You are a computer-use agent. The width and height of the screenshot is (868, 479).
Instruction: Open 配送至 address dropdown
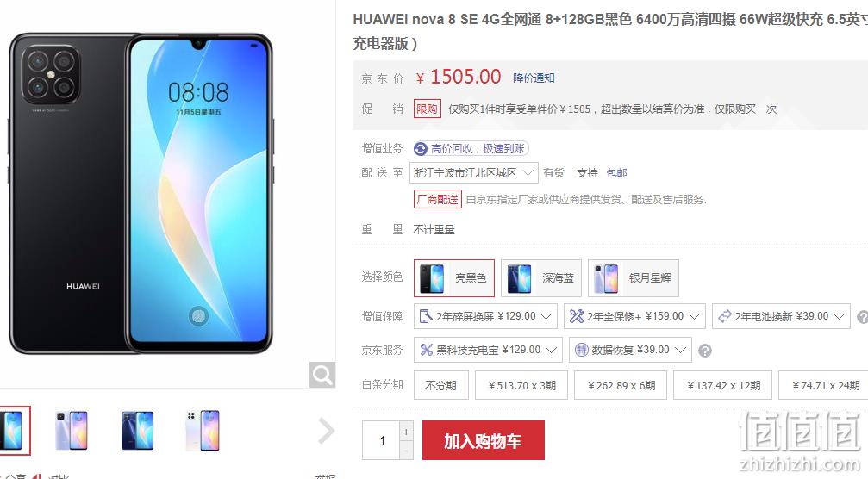[473, 173]
